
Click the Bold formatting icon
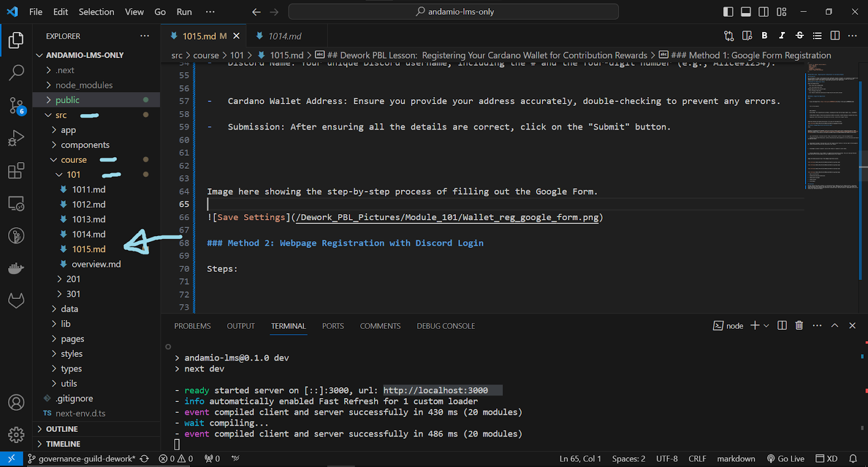(x=764, y=36)
